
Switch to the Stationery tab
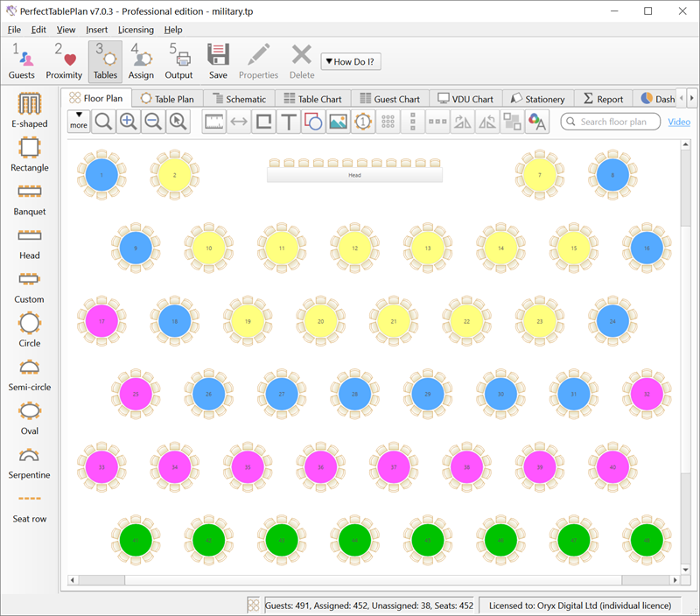coord(538,99)
